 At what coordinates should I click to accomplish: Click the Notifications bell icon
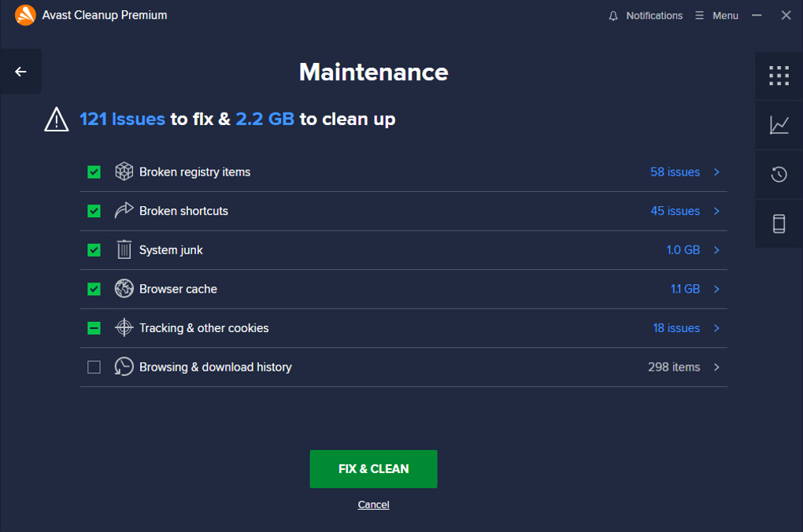[614, 16]
